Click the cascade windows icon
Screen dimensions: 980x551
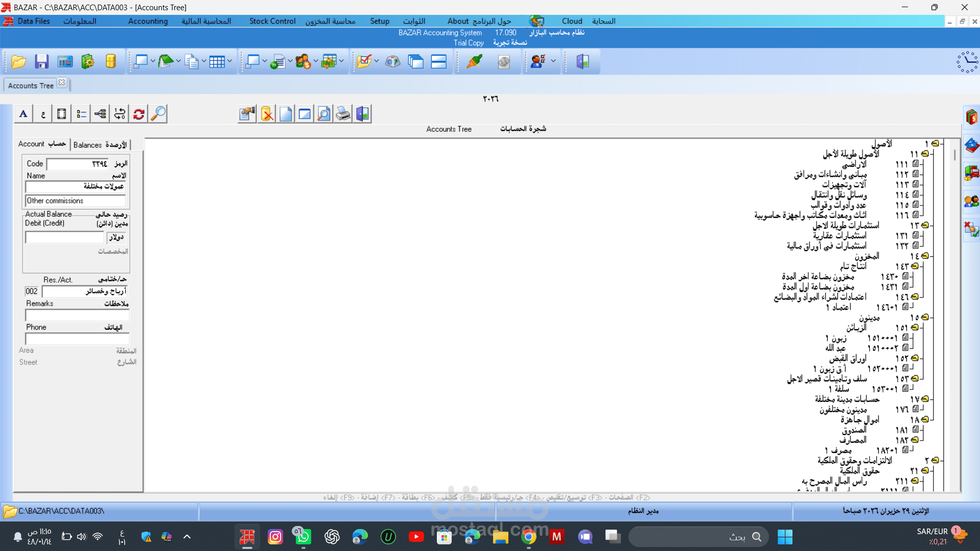pos(416,62)
